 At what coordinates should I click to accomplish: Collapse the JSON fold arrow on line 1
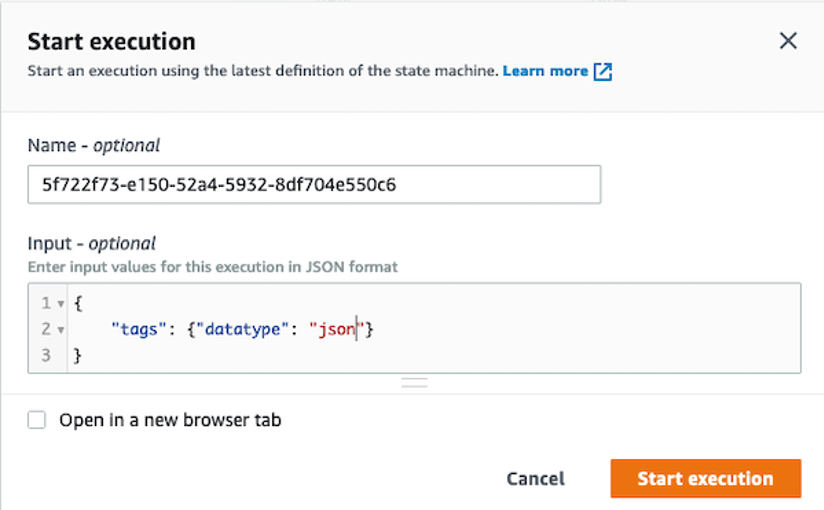coord(60,304)
